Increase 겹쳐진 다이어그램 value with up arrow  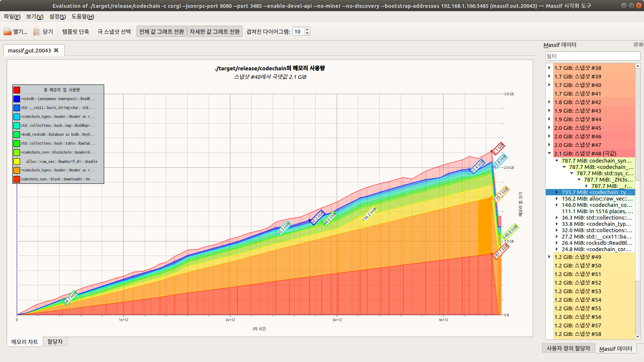coord(307,29)
